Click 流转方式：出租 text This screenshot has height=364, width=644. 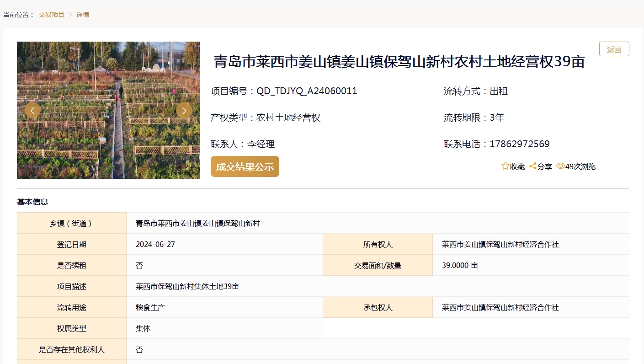[476, 91]
